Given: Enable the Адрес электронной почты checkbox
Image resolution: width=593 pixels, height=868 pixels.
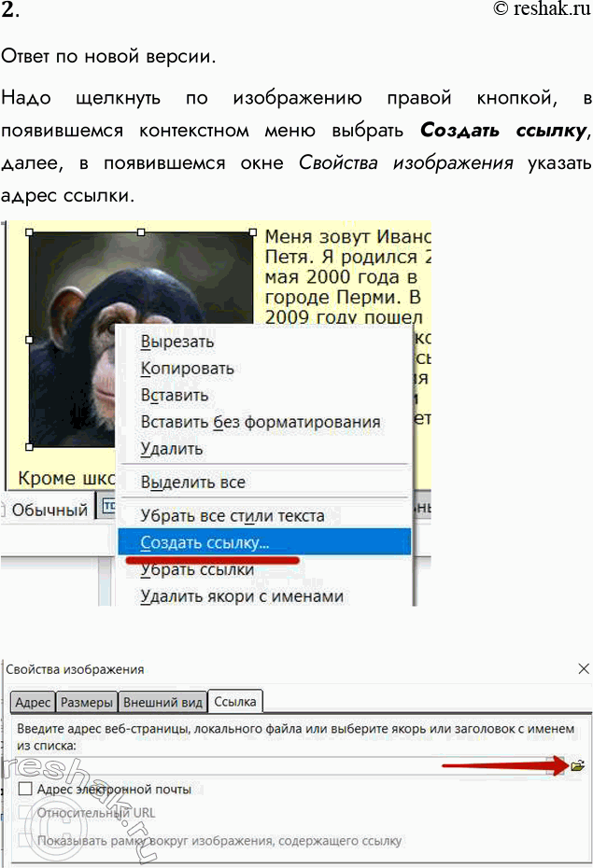Looking at the screenshot, I should tap(25, 790).
